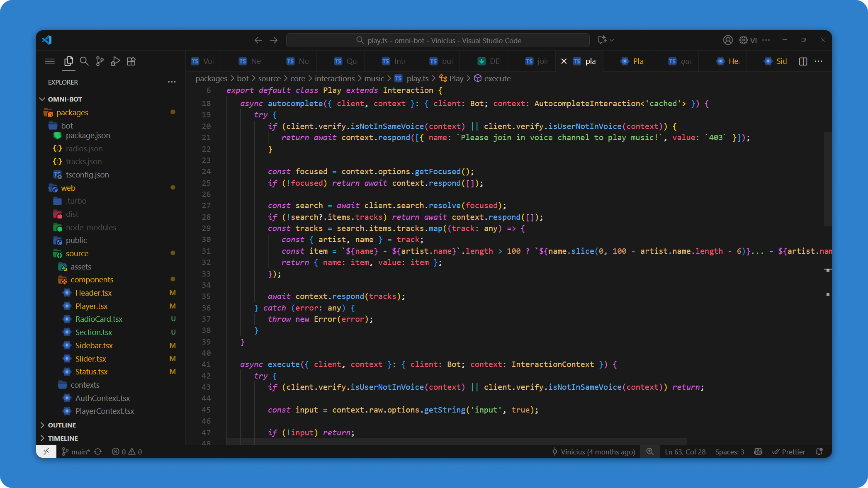Screen dimensions: 868x488
Task: Open the Search view icon
Action: 84,61
